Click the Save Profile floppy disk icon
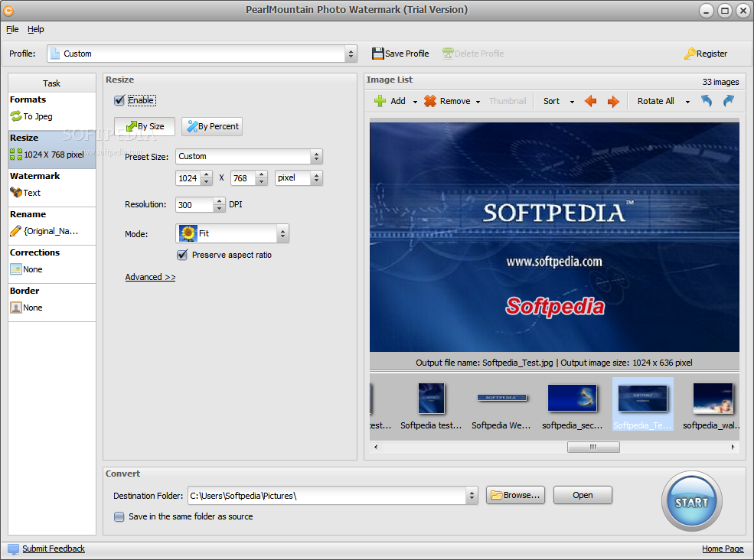Screen dimensions: 754x560 [378, 54]
